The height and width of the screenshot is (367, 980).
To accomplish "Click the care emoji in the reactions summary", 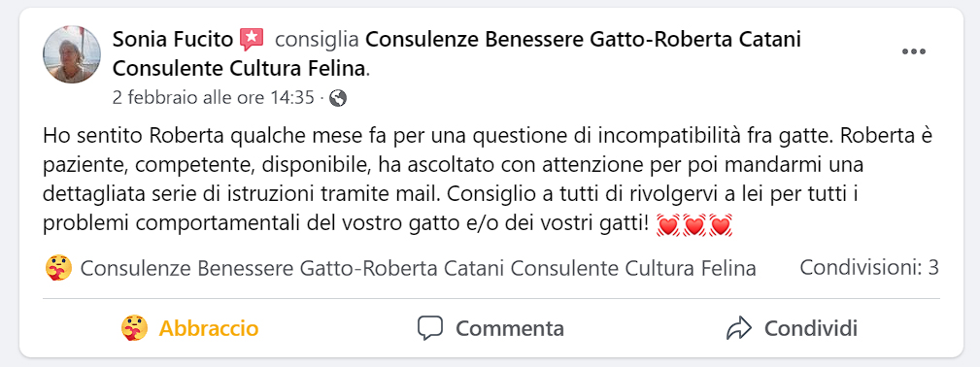I will coord(58,268).
